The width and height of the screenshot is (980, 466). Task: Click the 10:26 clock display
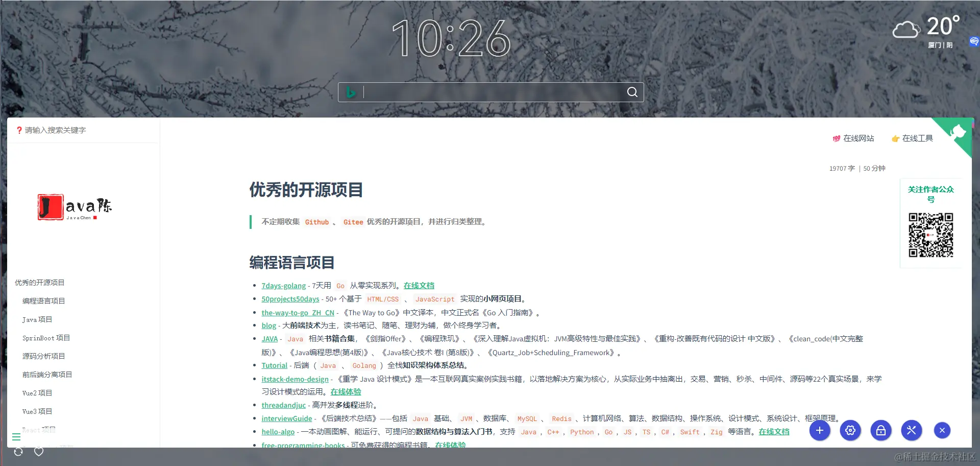451,38
